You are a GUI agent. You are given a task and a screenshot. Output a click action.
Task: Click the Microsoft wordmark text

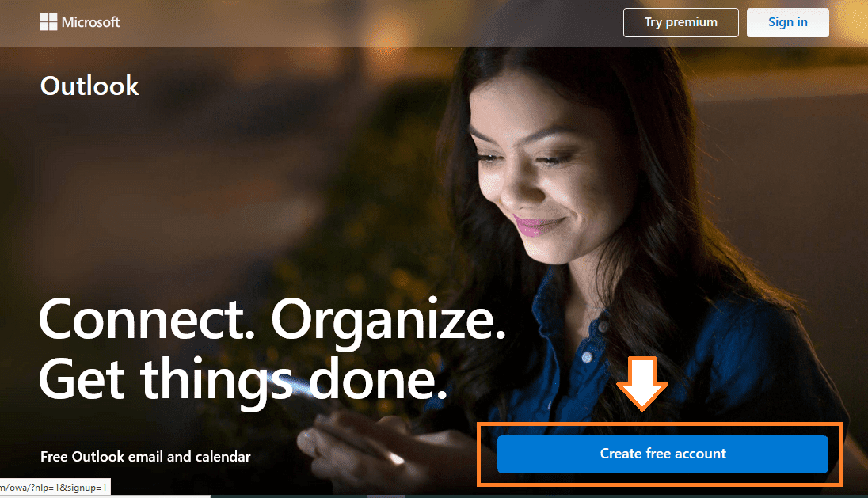[x=90, y=22]
